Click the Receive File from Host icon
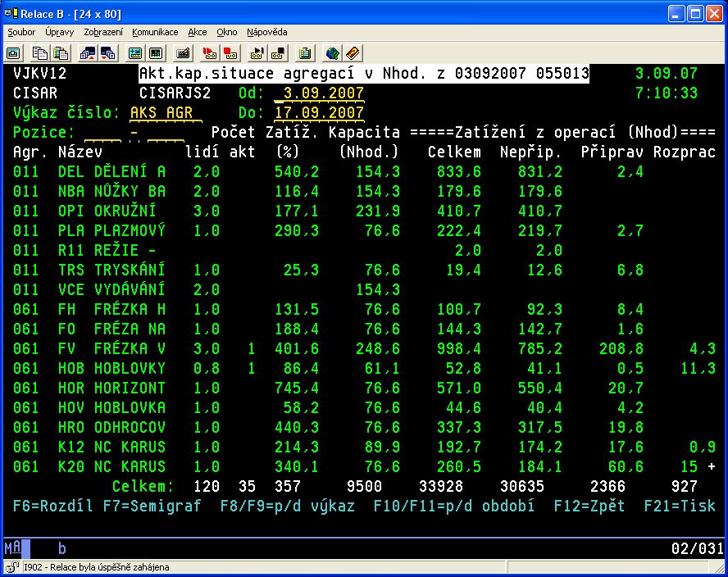The width and height of the screenshot is (728, 577). 108,53
